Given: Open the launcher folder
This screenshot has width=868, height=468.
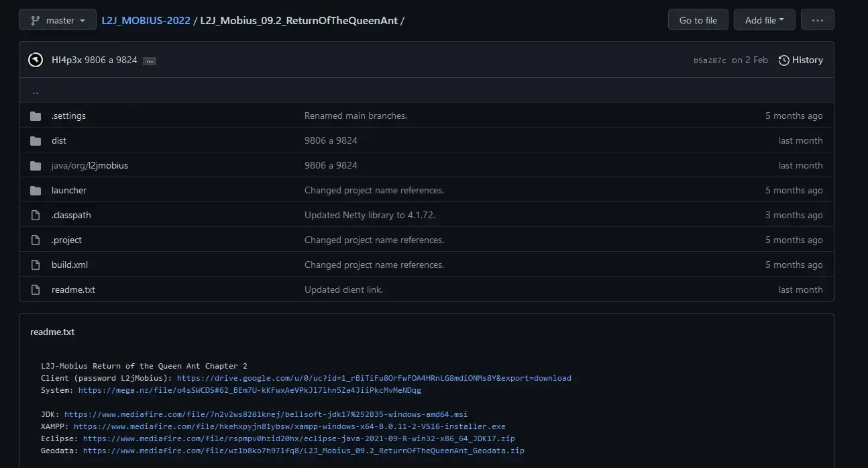Looking at the screenshot, I should (x=69, y=190).
